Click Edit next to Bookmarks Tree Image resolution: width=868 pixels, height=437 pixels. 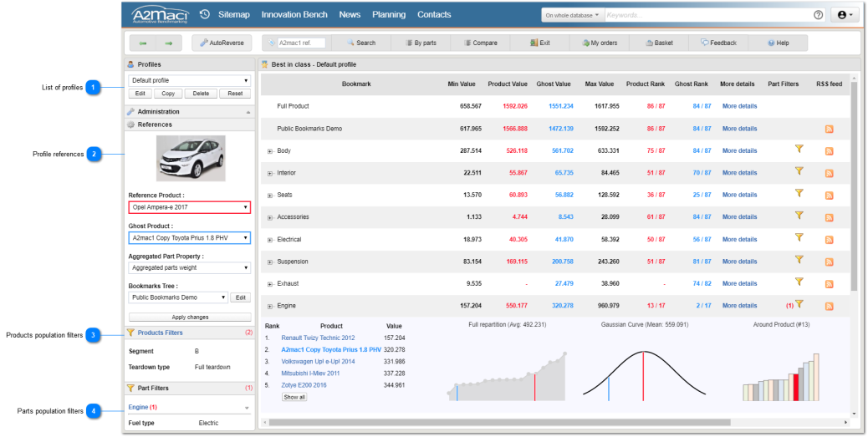[x=241, y=297]
